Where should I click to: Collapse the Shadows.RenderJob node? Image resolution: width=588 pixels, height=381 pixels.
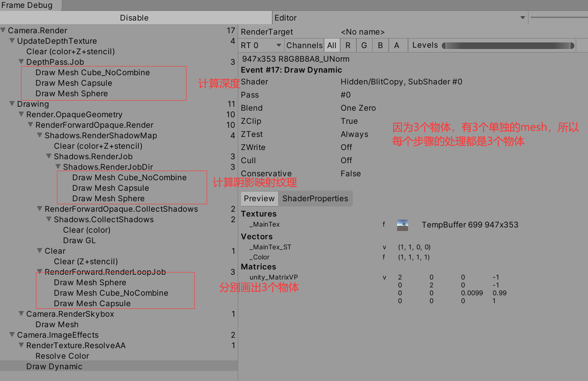49,157
